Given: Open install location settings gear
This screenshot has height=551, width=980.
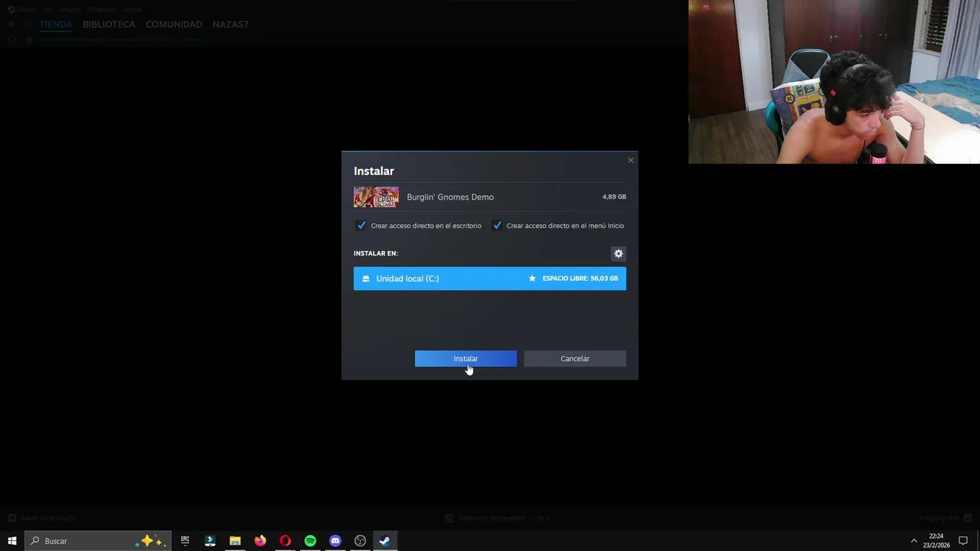Looking at the screenshot, I should tap(619, 253).
